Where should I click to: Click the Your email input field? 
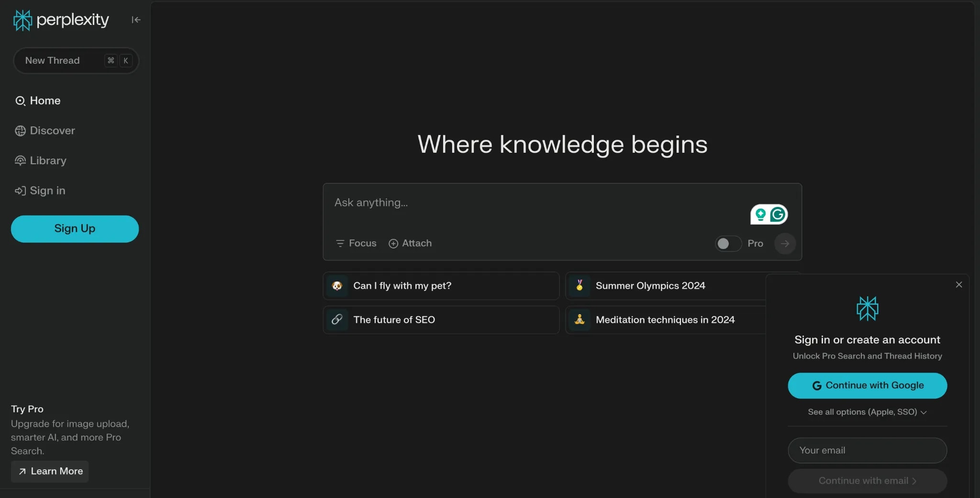click(867, 451)
